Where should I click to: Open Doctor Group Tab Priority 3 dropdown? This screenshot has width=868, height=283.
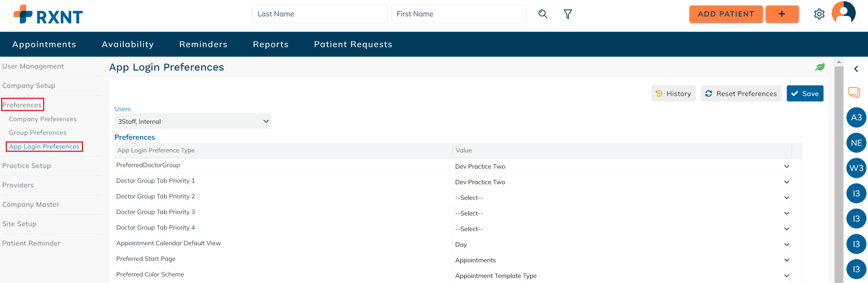(622, 213)
